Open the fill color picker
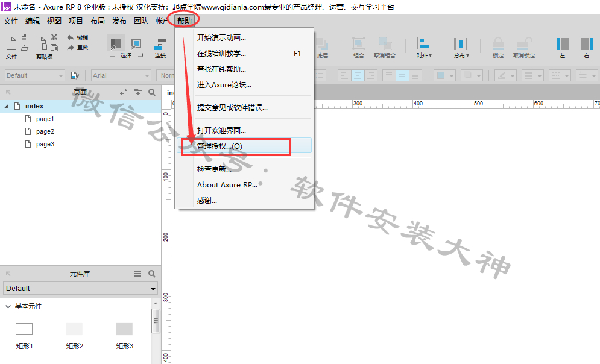This screenshot has width=600, height=364. (444, 75)
